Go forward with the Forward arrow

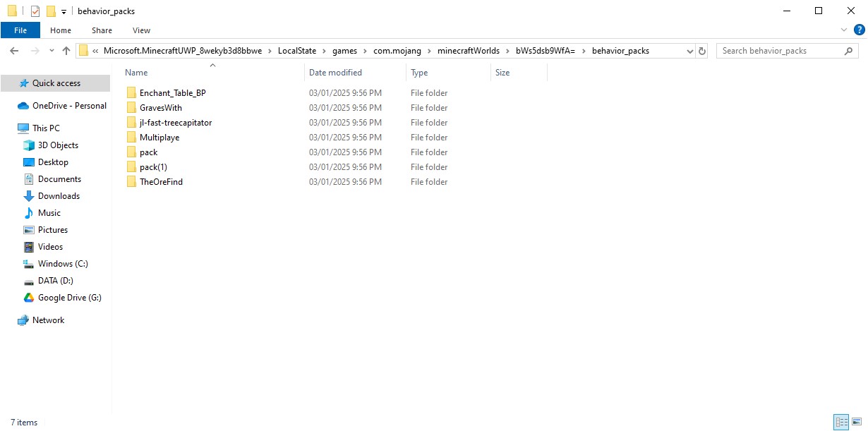pyautogui.click(x=35, y=51)
